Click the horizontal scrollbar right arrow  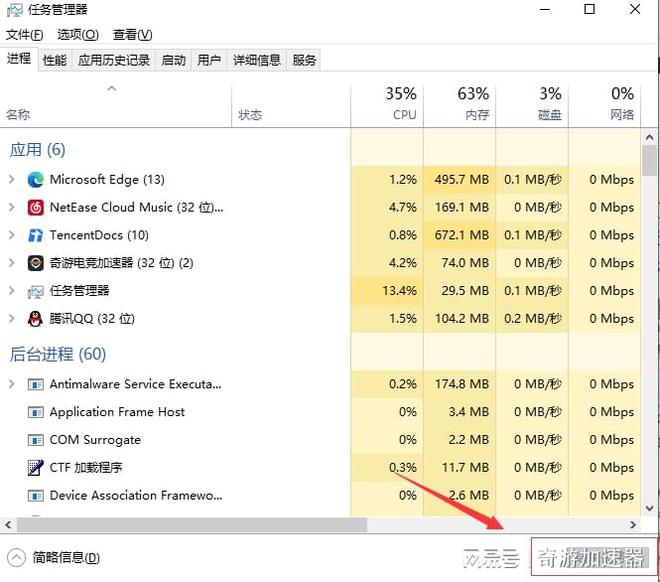pyautogui.click(x=633, y=525)
